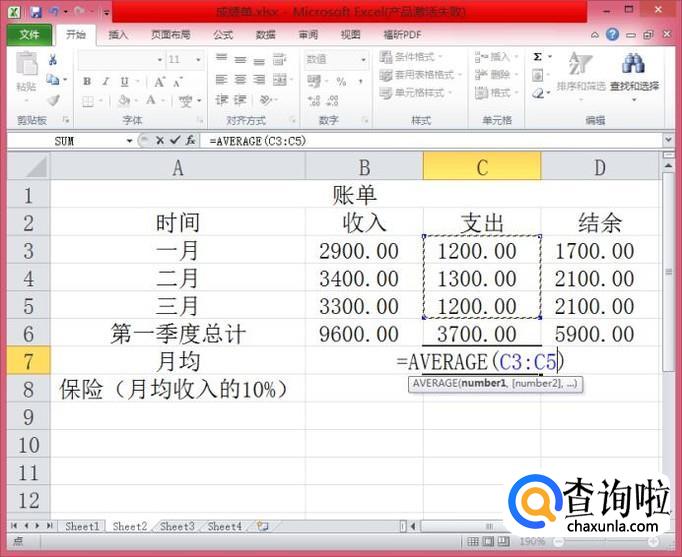Open the Customize Quick Access Toolbar dropdown
The height and width of the screenshot is (557, 682).
106,12
